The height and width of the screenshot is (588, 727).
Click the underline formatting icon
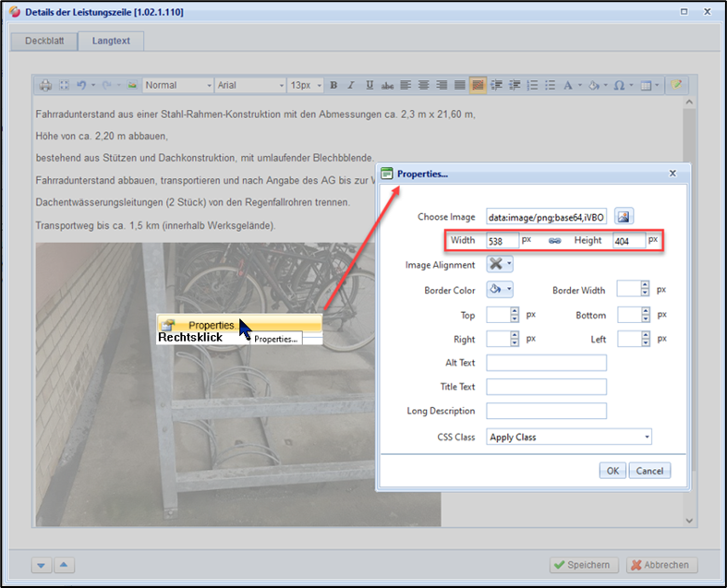tap(370, 85)
